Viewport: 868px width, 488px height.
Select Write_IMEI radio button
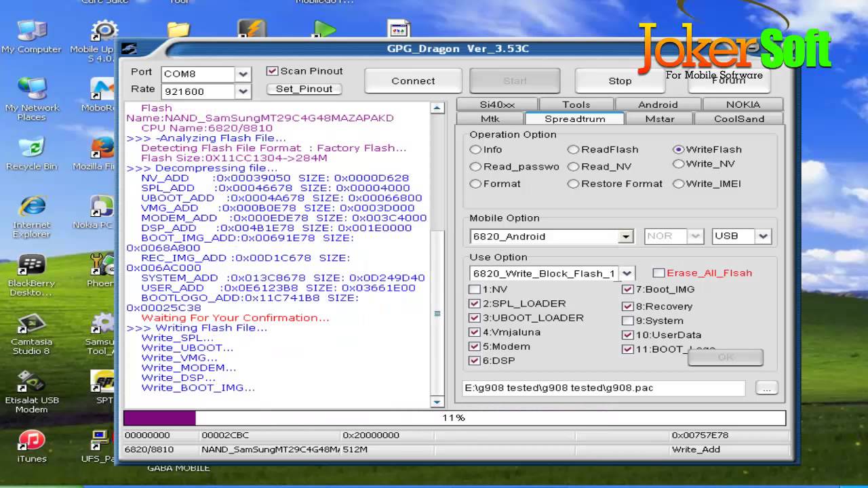pos(678,184)
